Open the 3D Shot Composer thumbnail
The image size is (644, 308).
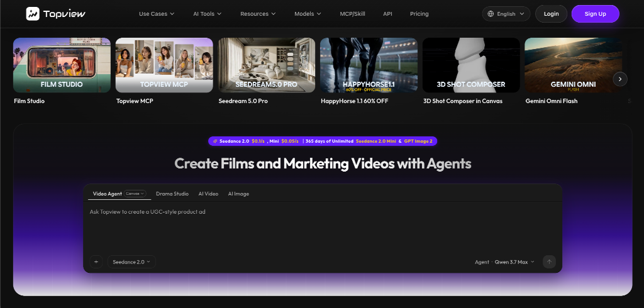(x=471, y=65)
